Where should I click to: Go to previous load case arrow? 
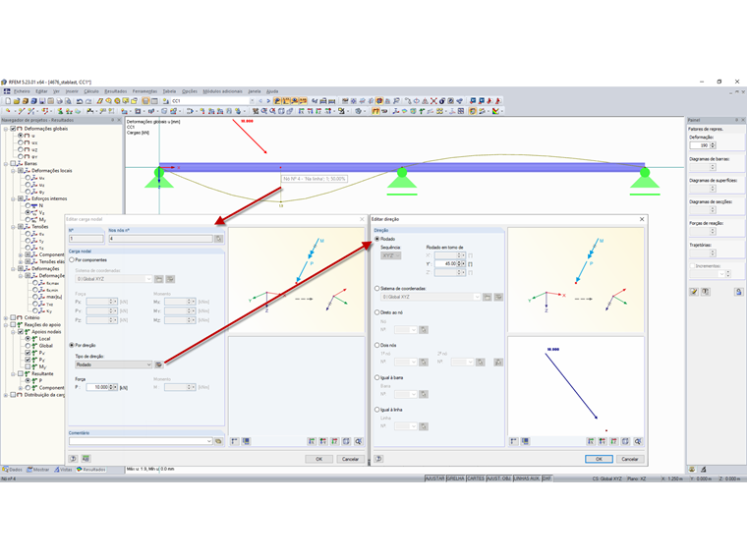(260, 101)
